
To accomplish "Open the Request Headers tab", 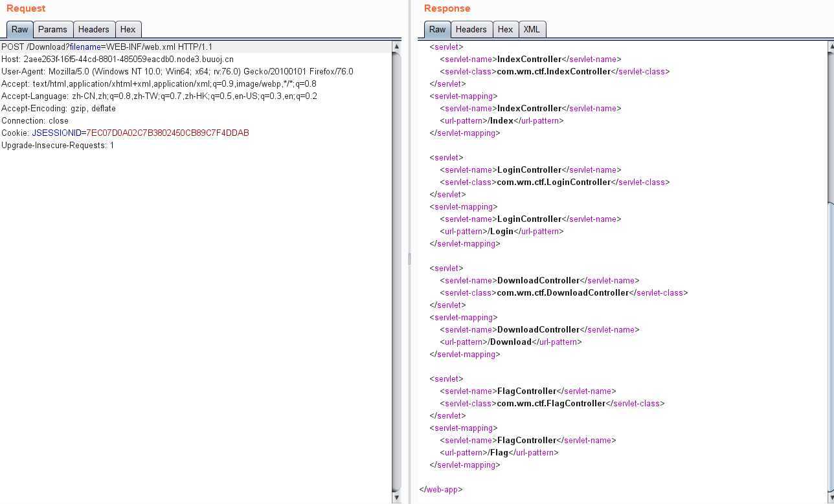I will 94,30.
